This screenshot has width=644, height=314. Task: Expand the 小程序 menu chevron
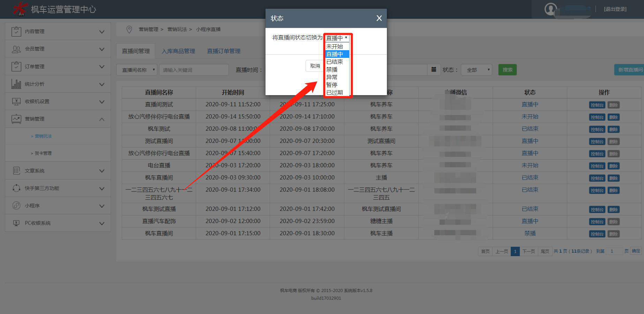(102, 206)
